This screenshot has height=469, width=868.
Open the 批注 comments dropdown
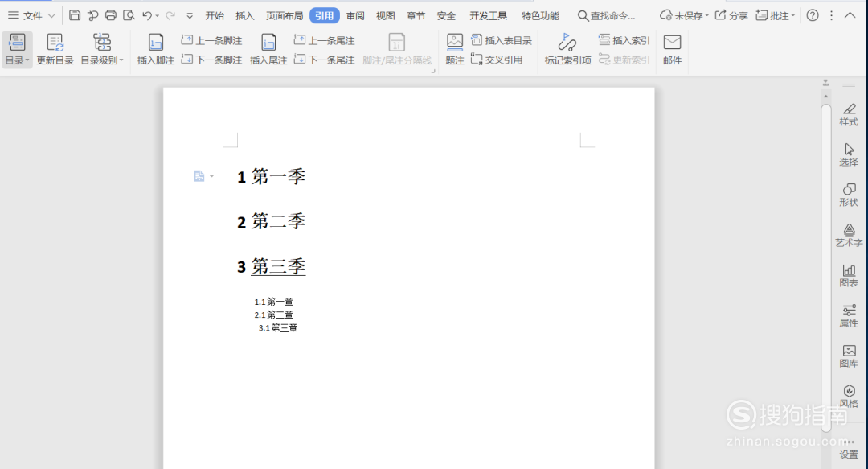776,15
